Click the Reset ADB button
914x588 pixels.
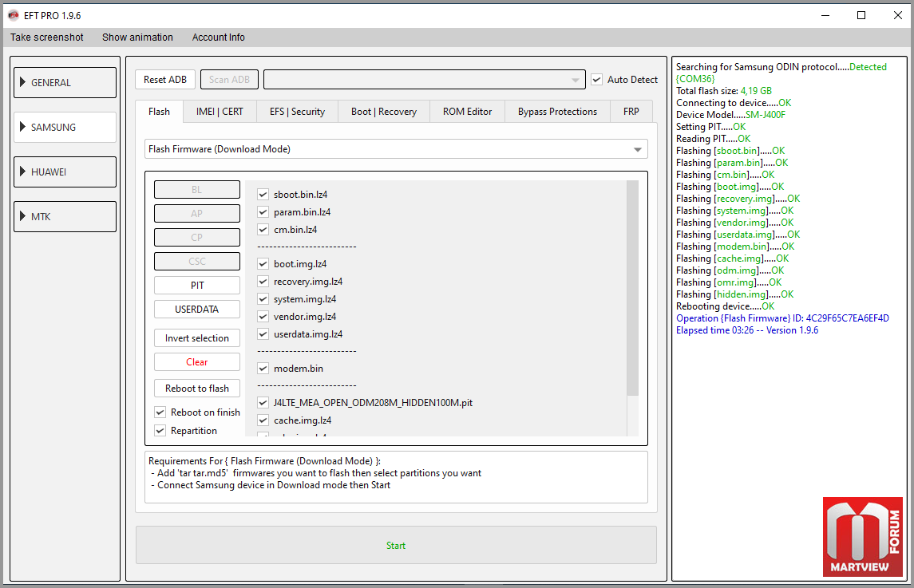[165, 80]
